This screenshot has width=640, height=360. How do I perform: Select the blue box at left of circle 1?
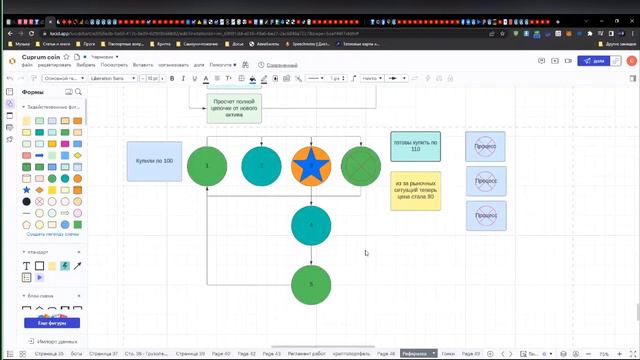[154, 161]
